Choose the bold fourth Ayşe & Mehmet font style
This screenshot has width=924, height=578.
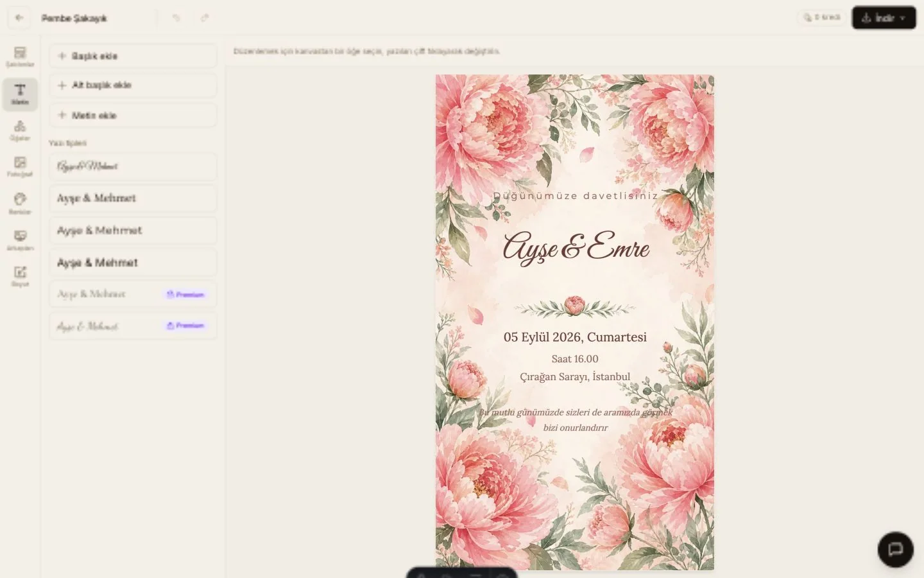click(x=133, y=263)
